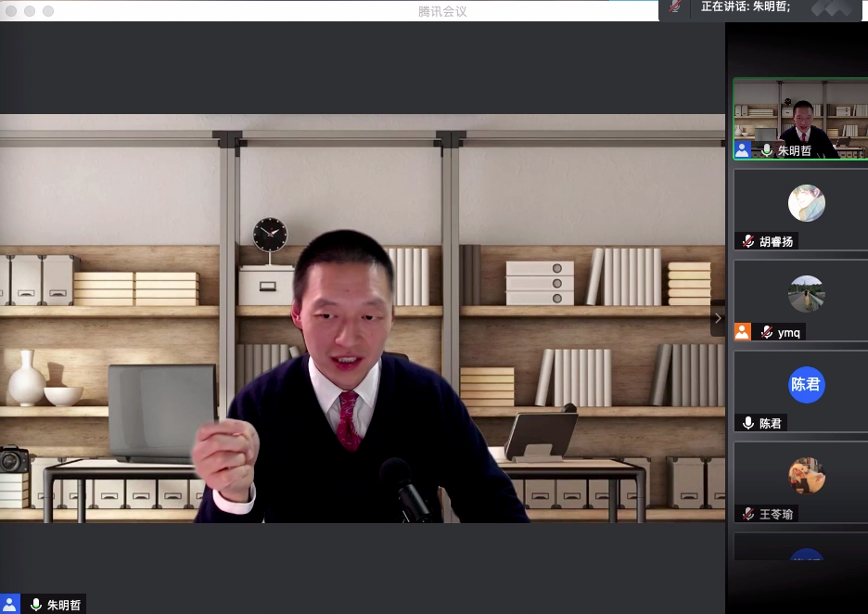Click the muted microphone icon in top bar
The height and width of the screenshot is (614, 868).
[x=675, y=6]
